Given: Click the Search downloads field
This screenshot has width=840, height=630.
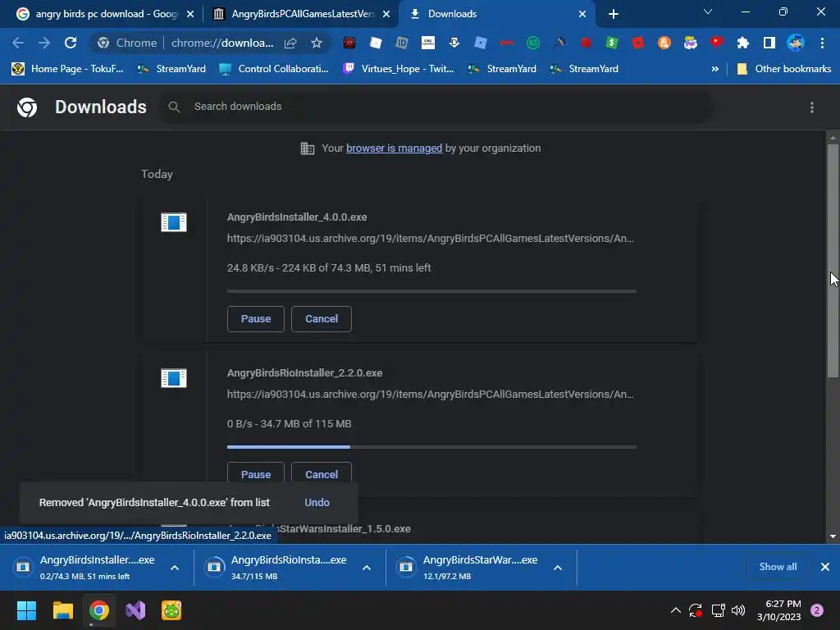Looking at the screenshot, I should click(x=436, y=107).
